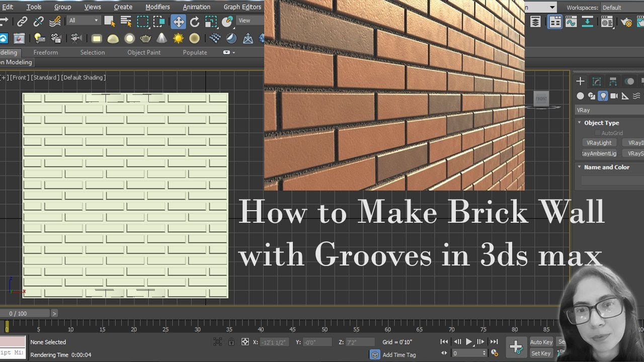
Task: Activate the Select and Rotate tool
Action: coord(195,21)
